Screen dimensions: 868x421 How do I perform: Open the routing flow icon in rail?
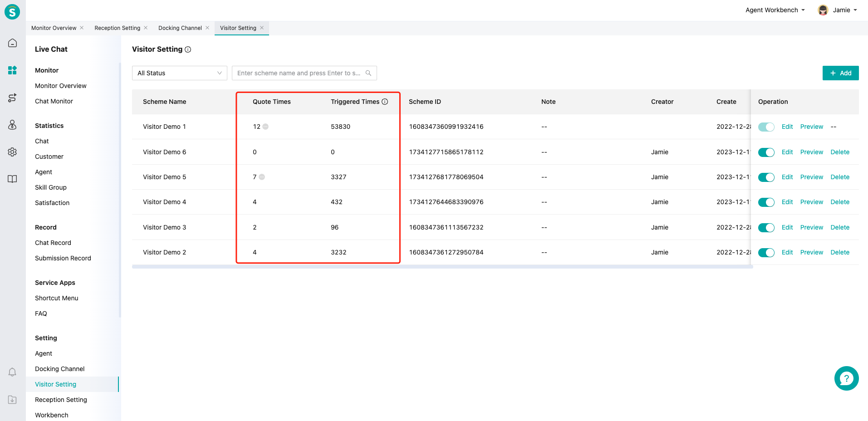(12, 98)
